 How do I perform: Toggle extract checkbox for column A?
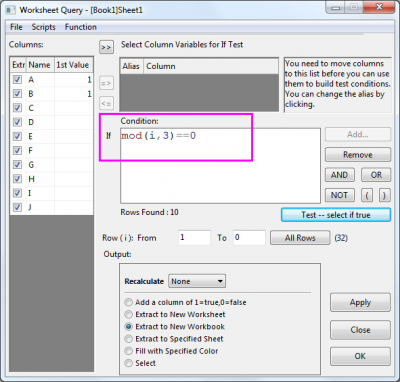coord(17,79)
